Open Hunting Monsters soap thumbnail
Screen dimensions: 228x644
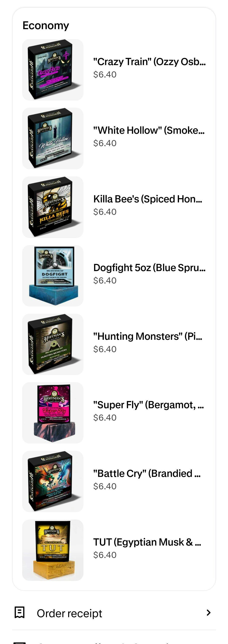point(53,344)
